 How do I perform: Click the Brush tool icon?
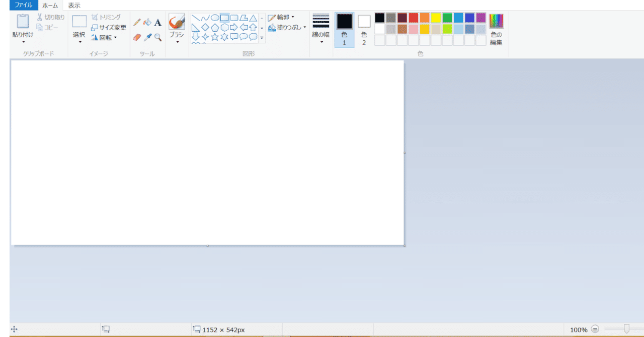tap(177, 22)
